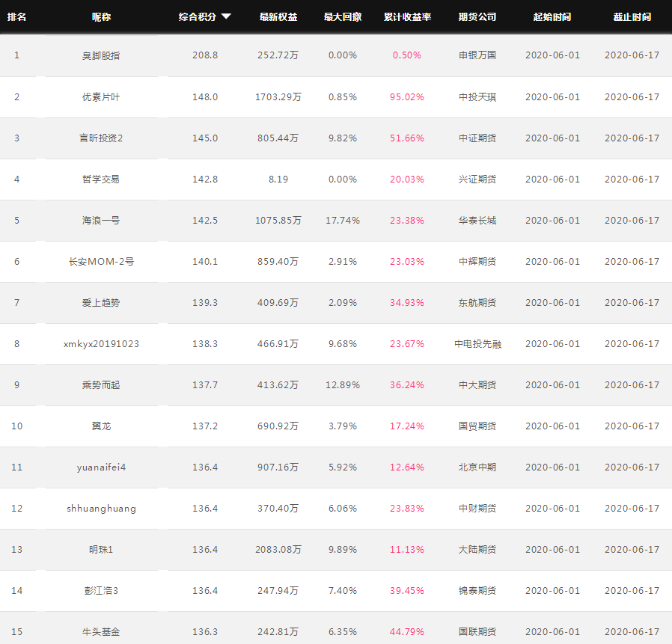
Task: Click equity value 1075.85万
Action: (278, 220)
